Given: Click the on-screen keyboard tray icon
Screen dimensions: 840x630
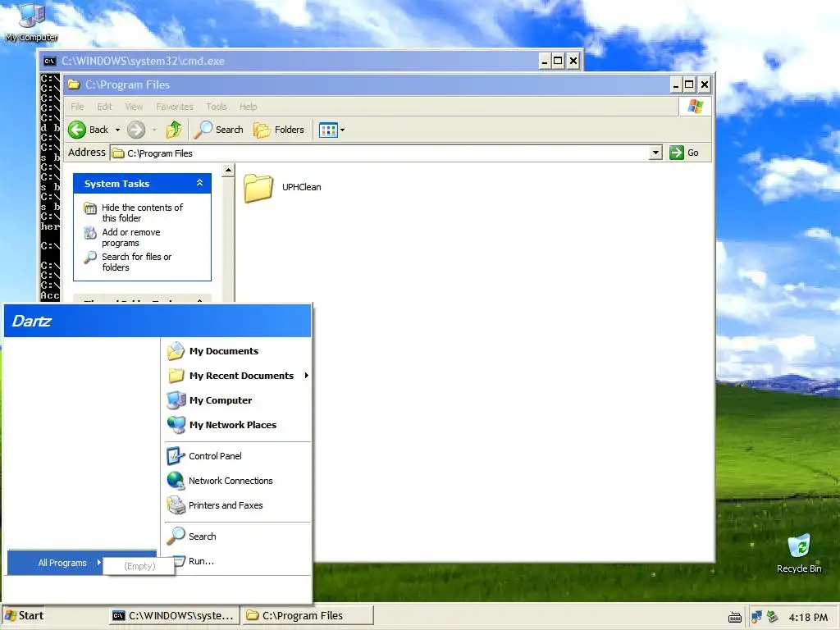Looking at the screenshot, I should point(735,618).
